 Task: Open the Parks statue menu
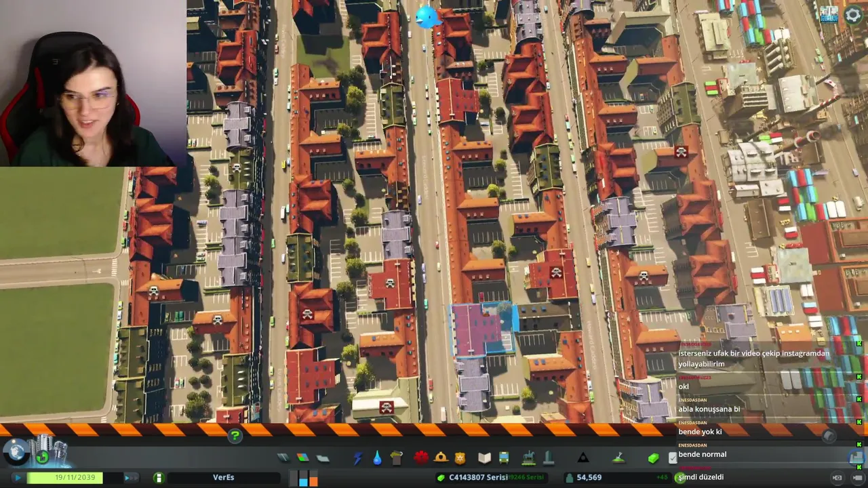pyautogui.click(x=529, y=458)
